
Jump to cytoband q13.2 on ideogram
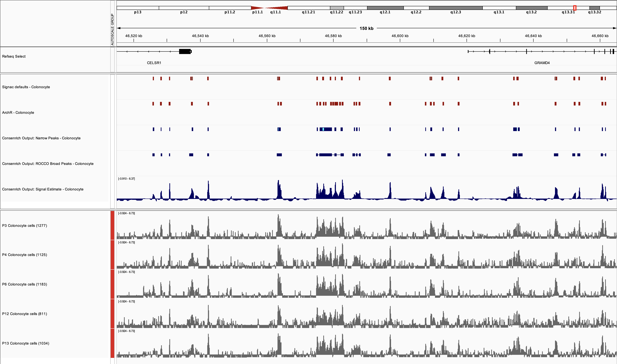pyautogui.click(x=532, y=8)
